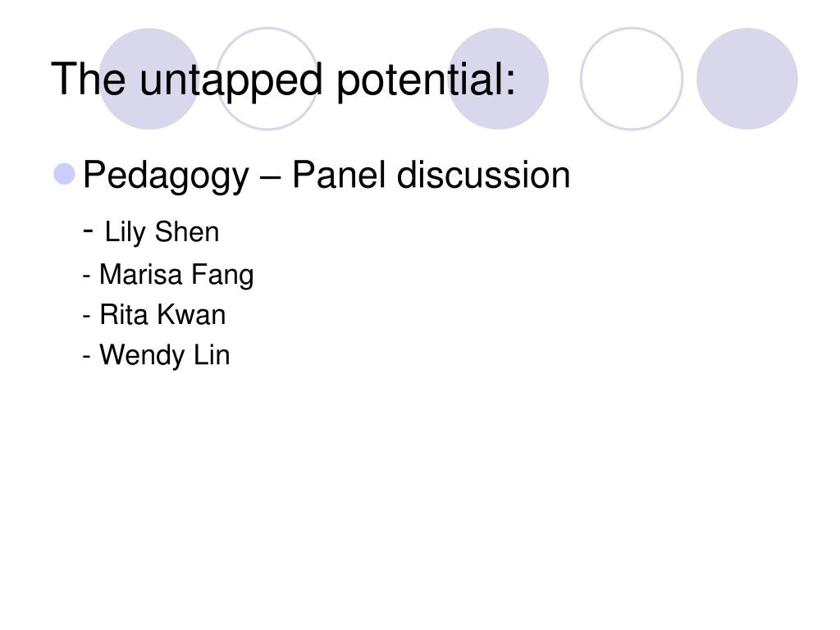Click the dash before Lily Shen
This screenshot has width=840, height=630.
pyautogui.click(x=89, y=231)
